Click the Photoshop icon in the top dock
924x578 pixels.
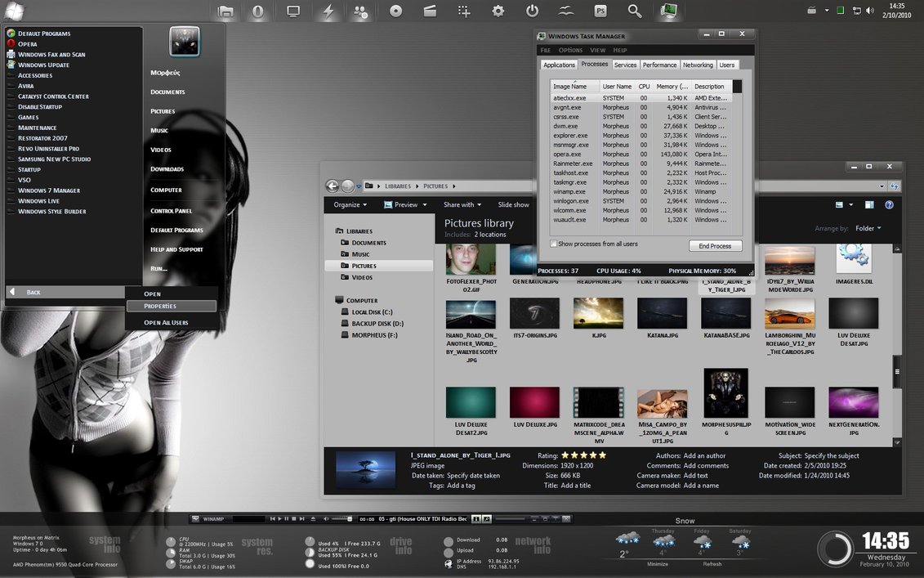tap(600, 11)
